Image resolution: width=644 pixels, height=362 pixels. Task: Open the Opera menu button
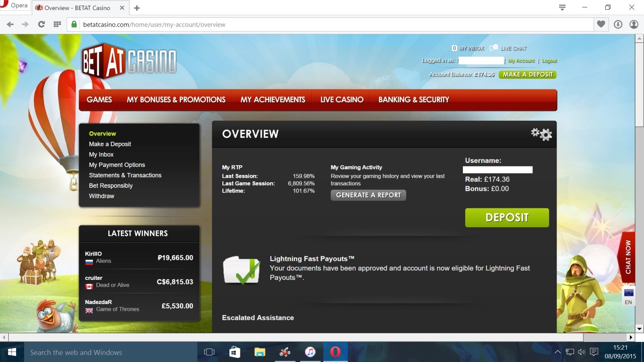click(x=14, y=6)
